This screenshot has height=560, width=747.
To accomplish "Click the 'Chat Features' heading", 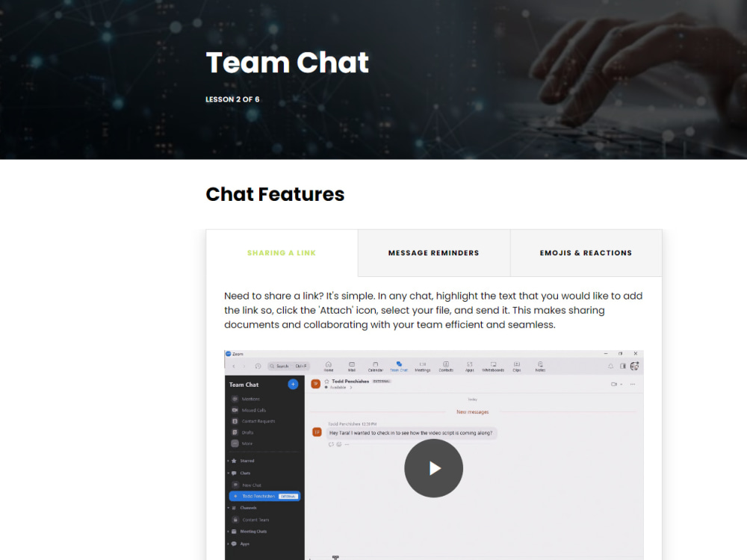I will [275, 194].
